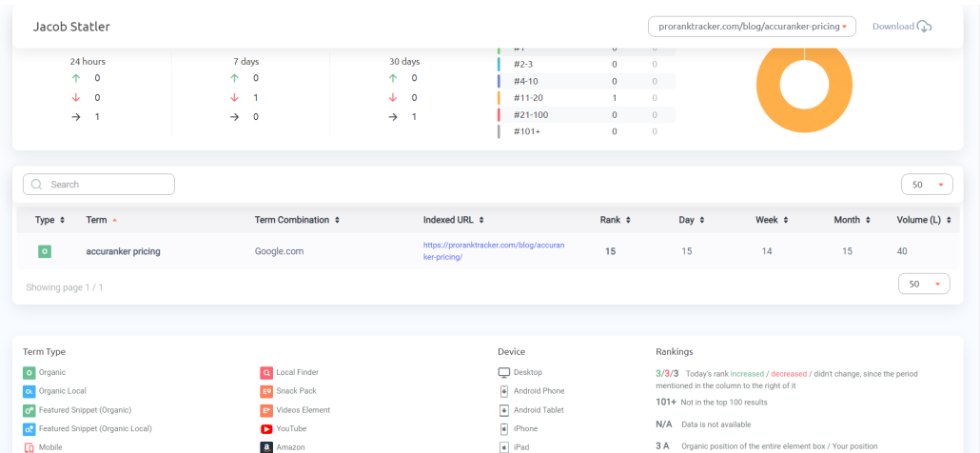
Task: Click the red down arrow under 30 days
Action: [x=393, y=97]
